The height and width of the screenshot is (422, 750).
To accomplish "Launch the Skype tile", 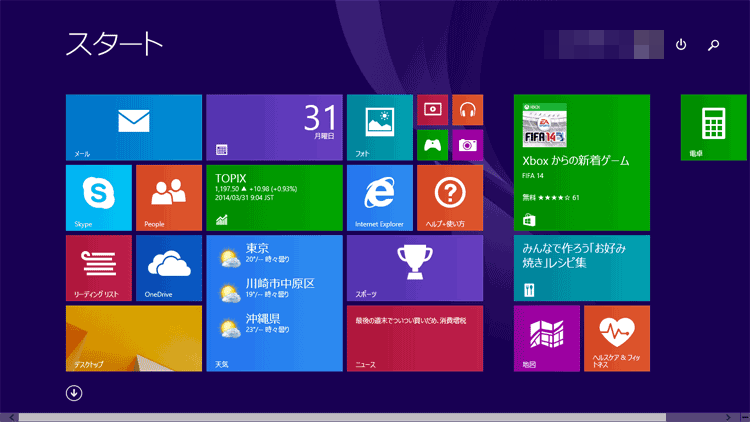I will point(99,198).
